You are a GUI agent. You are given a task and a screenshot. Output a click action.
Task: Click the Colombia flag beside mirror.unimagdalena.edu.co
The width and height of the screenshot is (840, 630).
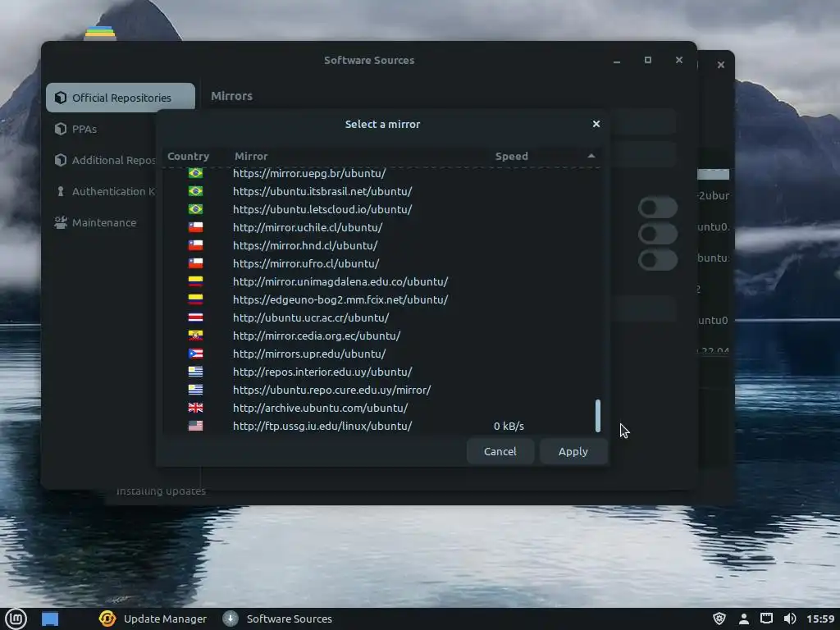tap(195, 281)
